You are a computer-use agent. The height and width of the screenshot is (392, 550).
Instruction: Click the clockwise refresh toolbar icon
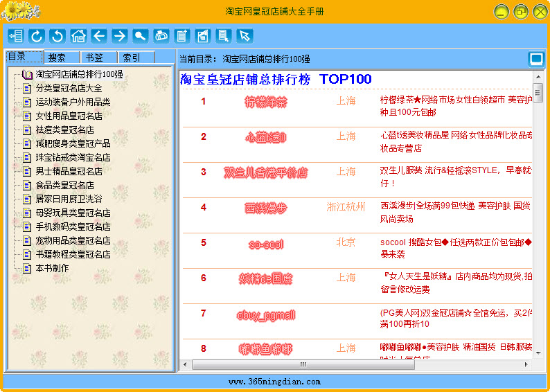[x=37, y=36]
